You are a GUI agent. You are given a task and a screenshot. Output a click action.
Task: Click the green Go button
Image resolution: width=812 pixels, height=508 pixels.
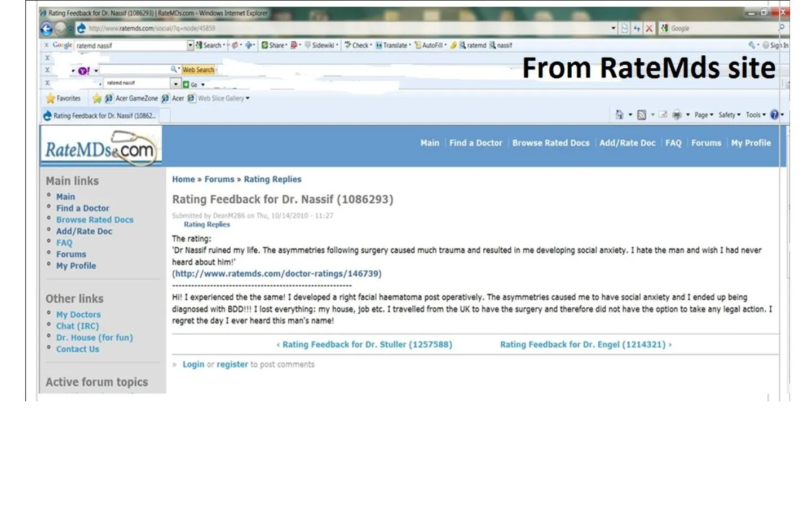[x=190, y=84]
